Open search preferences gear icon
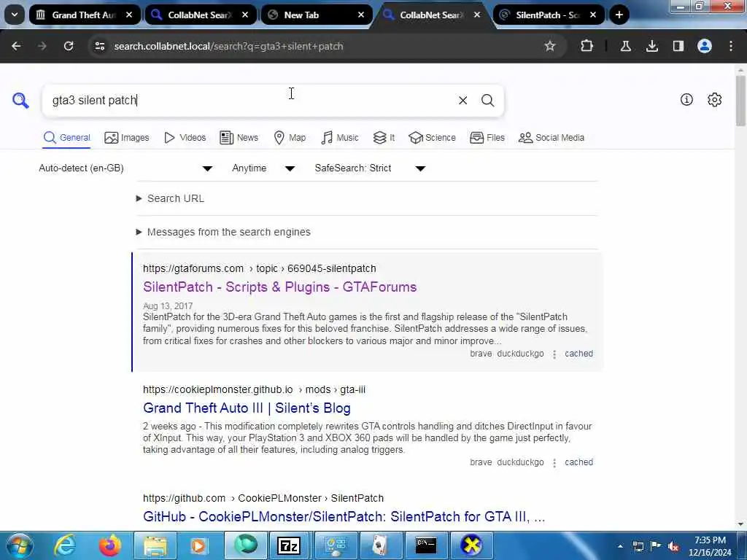 714,99
